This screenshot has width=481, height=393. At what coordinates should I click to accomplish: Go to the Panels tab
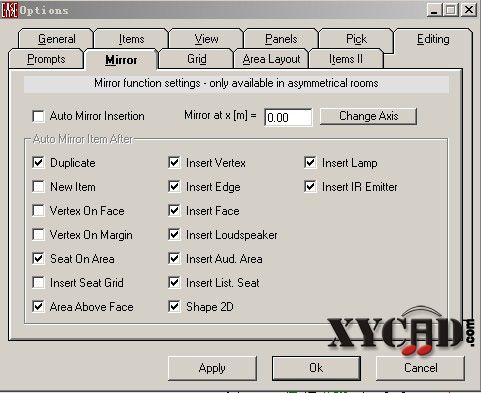[281, 39]
